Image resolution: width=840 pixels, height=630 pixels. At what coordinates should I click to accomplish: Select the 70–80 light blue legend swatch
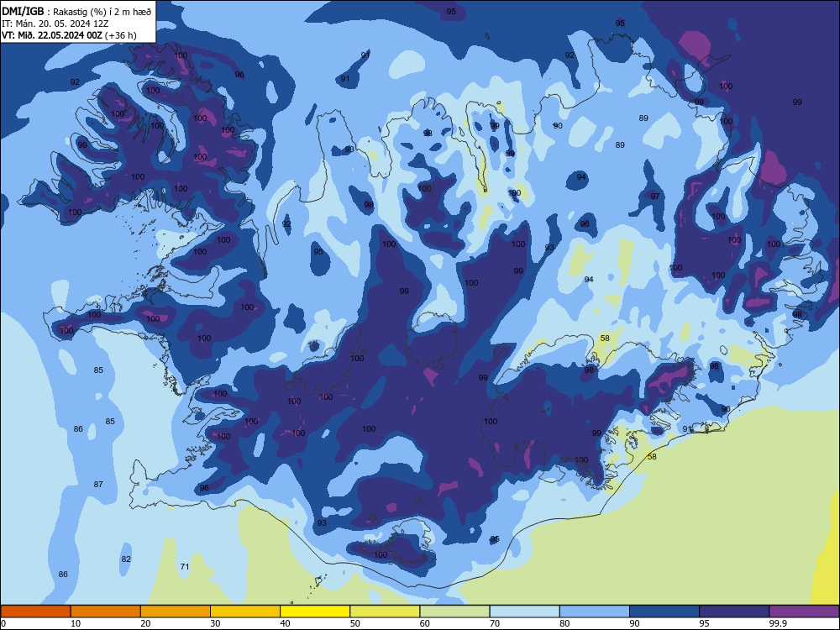(524, 612)
